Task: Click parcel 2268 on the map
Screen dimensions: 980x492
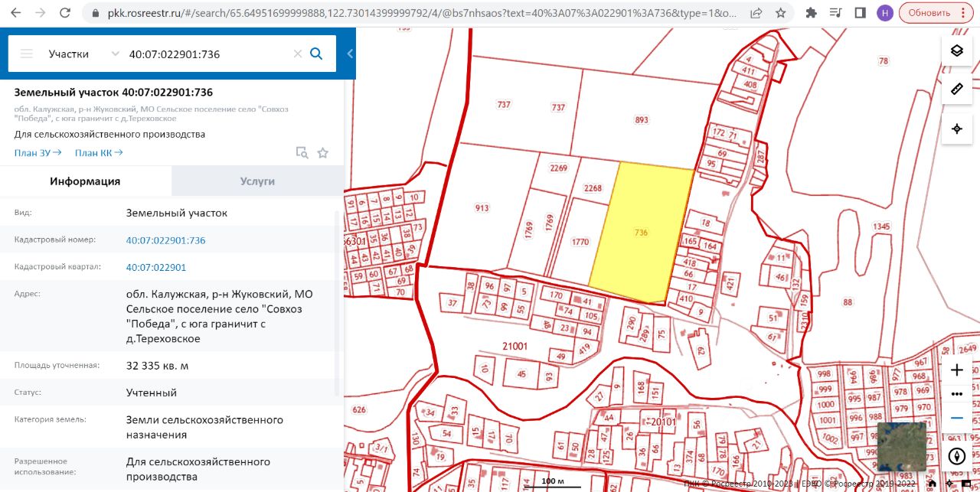Action: tap(593, 188)
